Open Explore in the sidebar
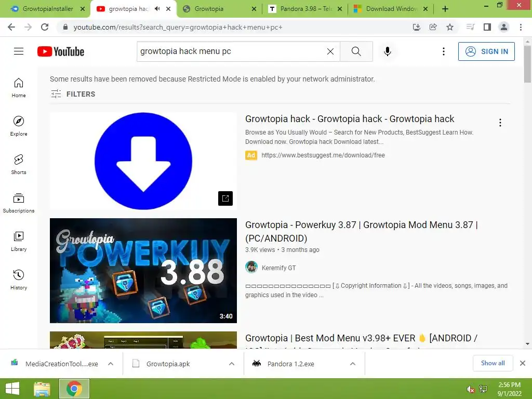 click(19, 126)
